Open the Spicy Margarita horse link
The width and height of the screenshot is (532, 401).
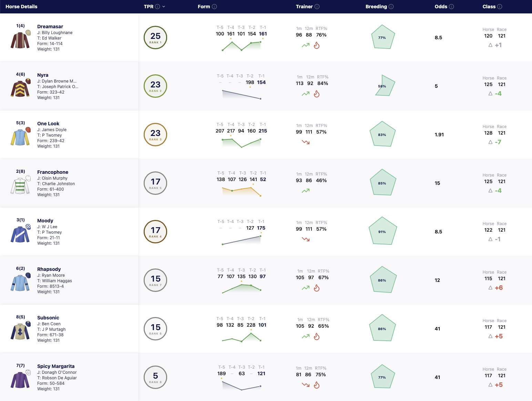point(56,366)
